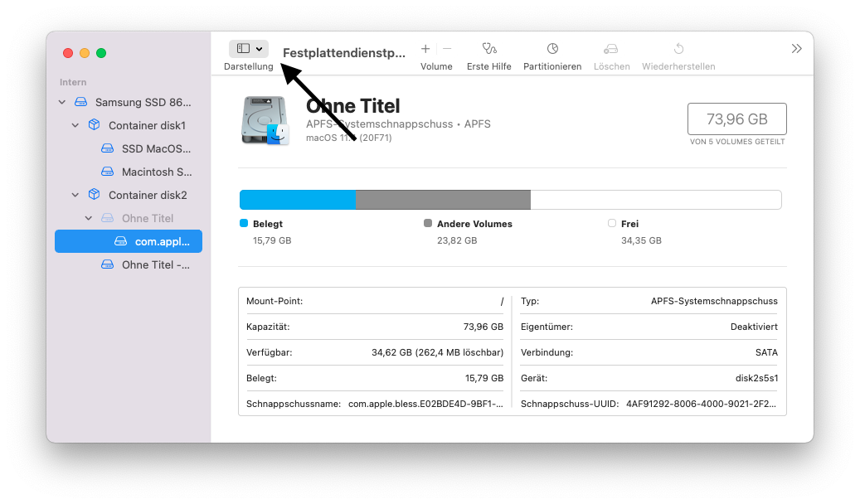Click Eigentümer value Deaktiviert
860x504 pixels.
pyautogui.click(x=754, y=327)
